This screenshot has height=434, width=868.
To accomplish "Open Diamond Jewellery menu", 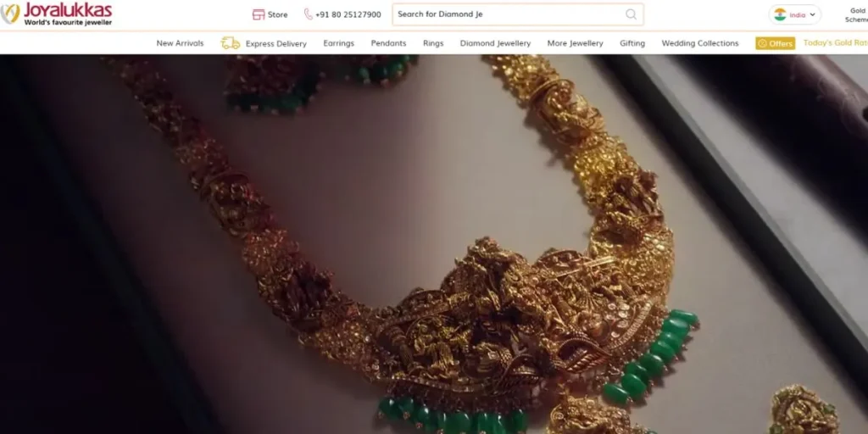I will [x=495, y=43].
